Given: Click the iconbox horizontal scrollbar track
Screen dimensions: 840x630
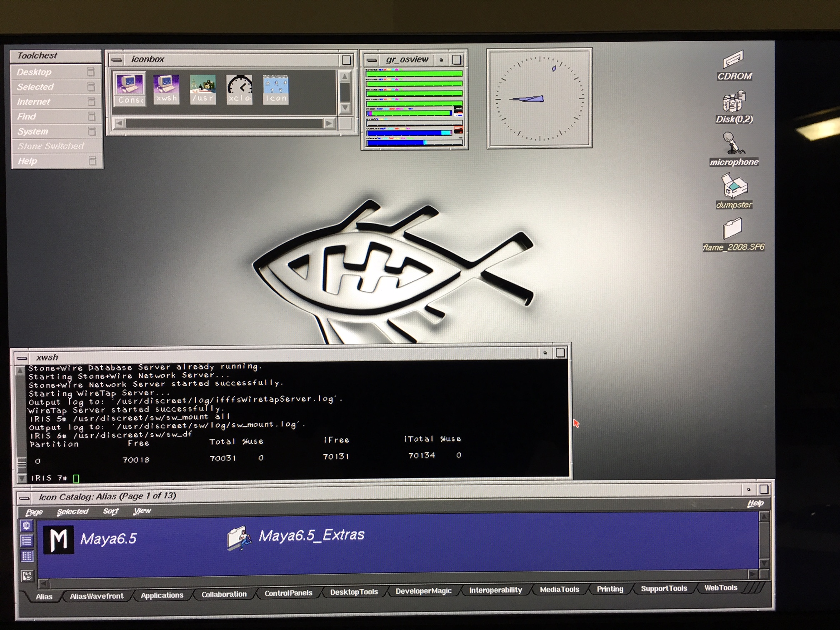Looking at the screenshot, I should coord(224,123).
